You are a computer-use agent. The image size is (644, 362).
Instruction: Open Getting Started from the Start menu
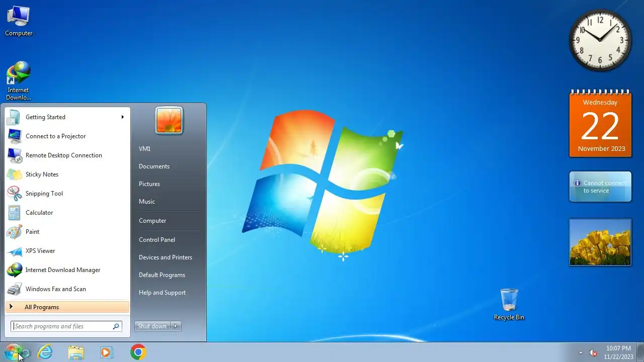pos(67,117)
